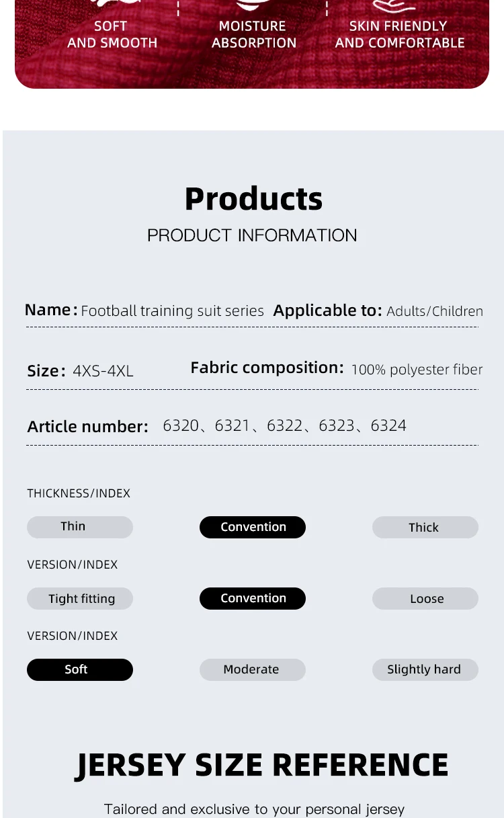Click the Products heading
Image resolution: width=504 pixels, height=818 pixels.
(253, 199)
